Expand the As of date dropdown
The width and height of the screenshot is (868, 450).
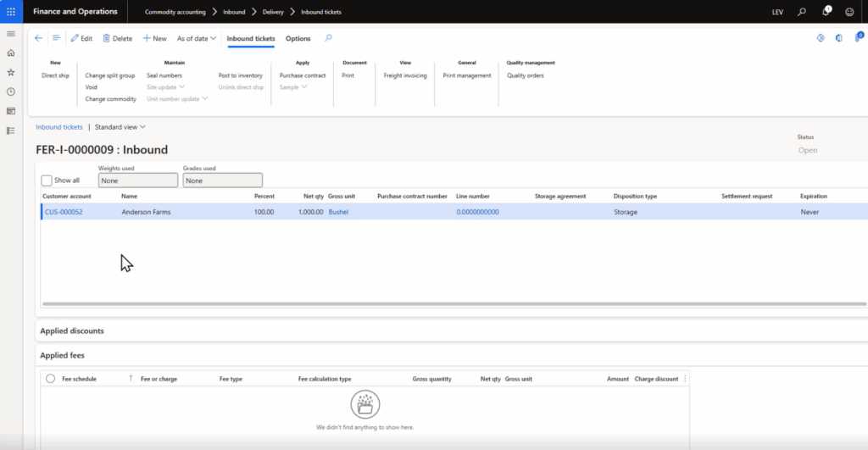coord(197,38)
